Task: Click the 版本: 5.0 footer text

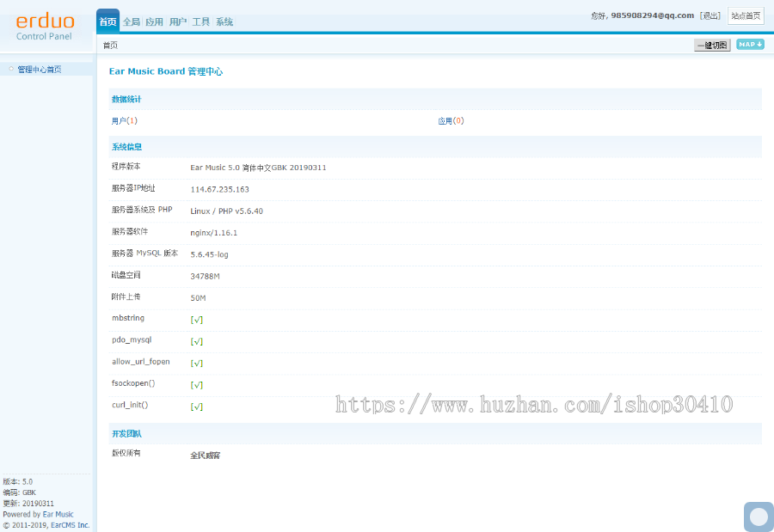Action: 18,481
